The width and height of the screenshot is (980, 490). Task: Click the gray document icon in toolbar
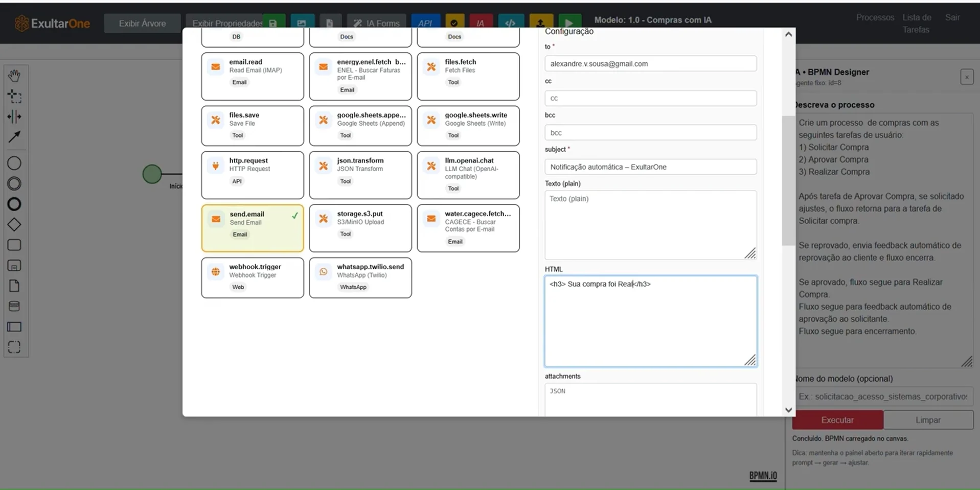(x=330, y=22)
